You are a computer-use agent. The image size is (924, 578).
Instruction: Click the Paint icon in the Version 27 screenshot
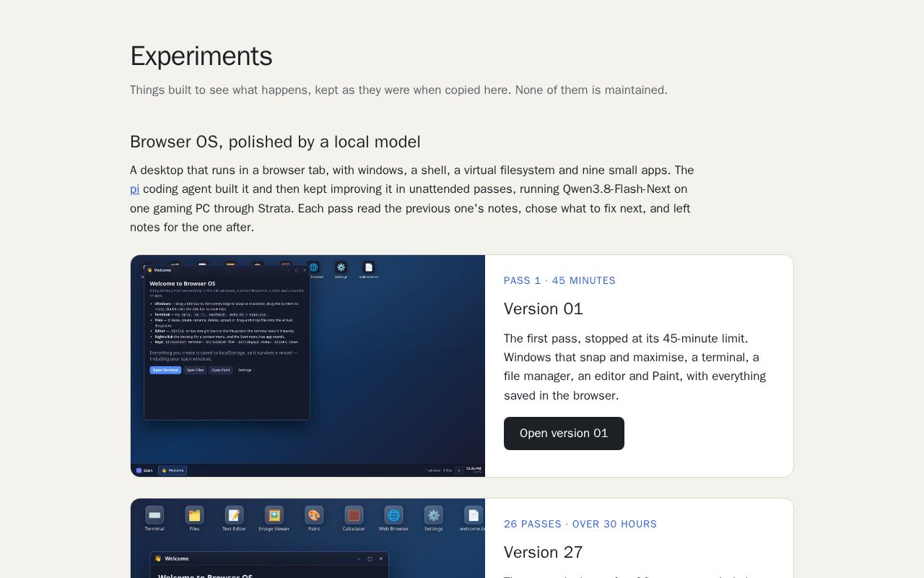[x=314, y=514]
